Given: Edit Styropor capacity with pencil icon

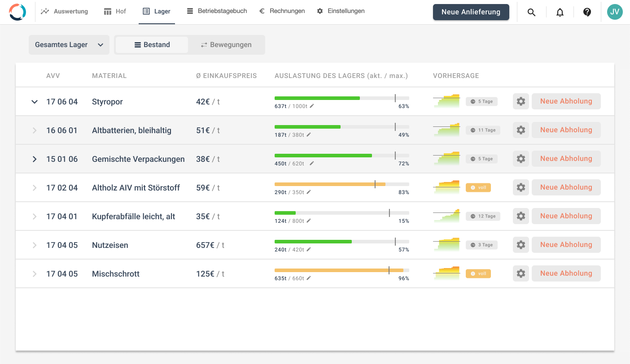Looking at the screenshot, I should (312, 106).
